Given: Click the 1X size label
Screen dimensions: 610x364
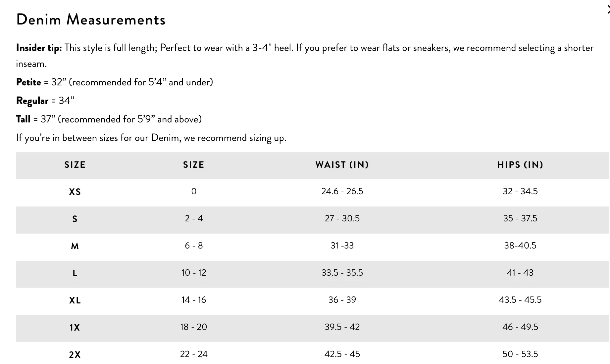Looking at the screenshot, I should coord(75,328).
